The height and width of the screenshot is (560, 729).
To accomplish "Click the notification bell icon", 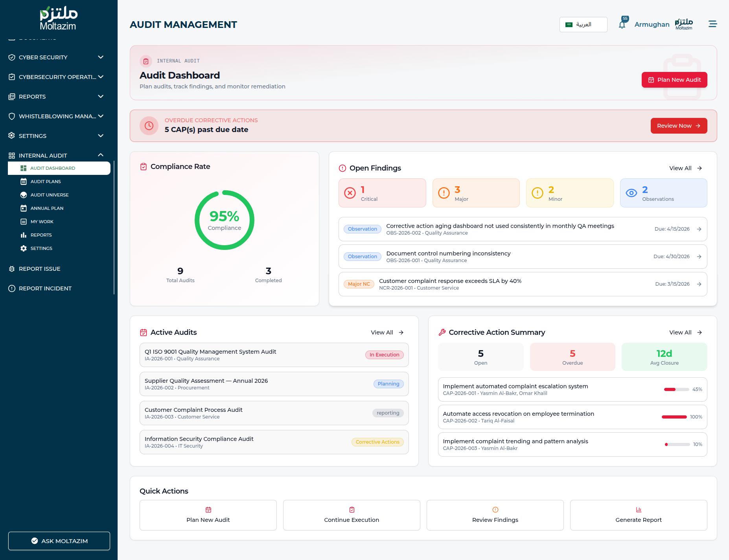I will (x=622, y=25).
